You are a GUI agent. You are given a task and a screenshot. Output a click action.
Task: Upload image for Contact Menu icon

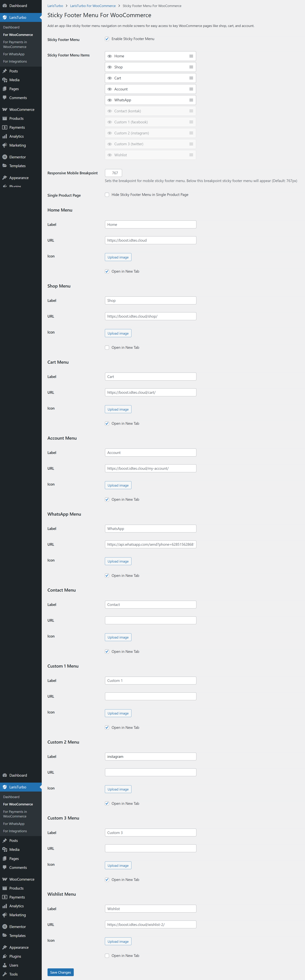coord(118,637)
